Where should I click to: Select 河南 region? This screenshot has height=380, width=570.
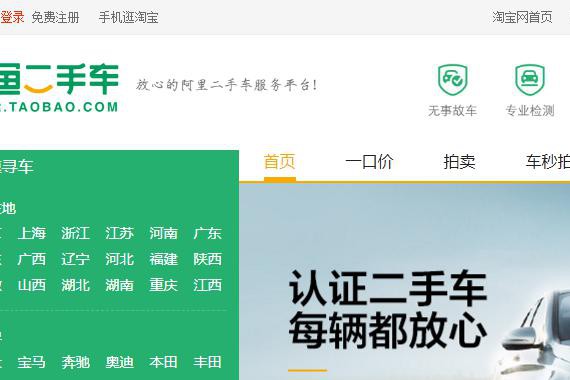tap(164, 233)
